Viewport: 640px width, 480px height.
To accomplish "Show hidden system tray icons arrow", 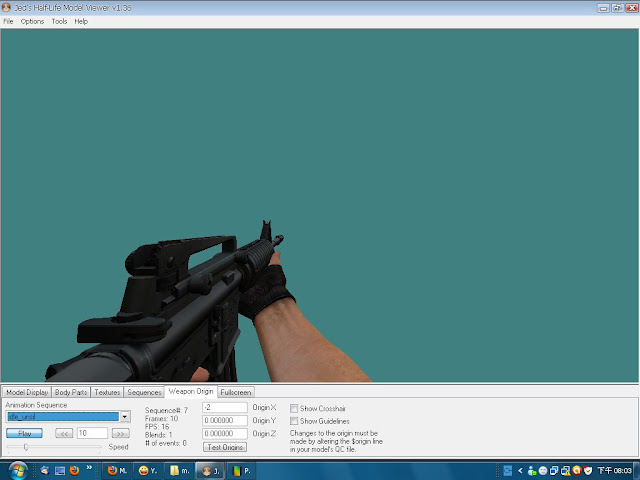I will [x=520, y=471].
